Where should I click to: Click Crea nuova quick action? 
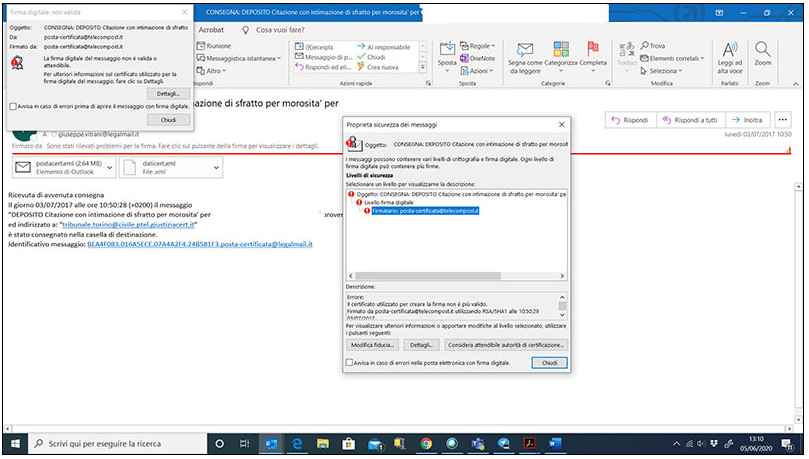[378, 67]
